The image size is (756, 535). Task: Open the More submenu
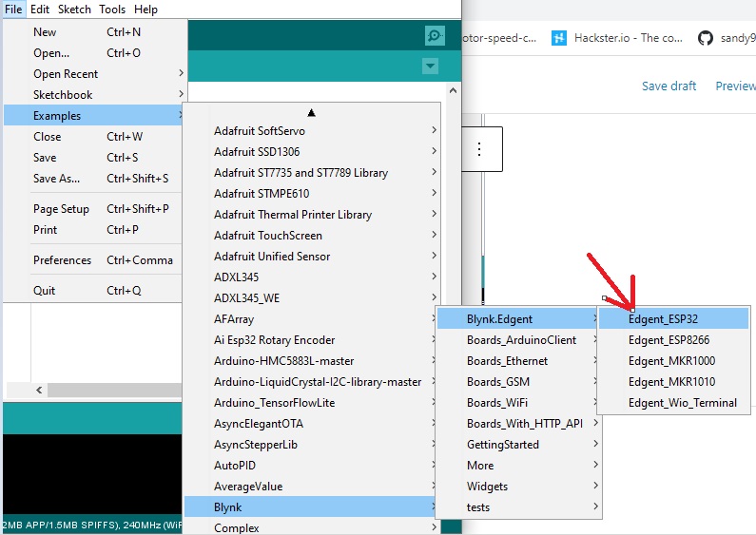click(x=519, y=465)
